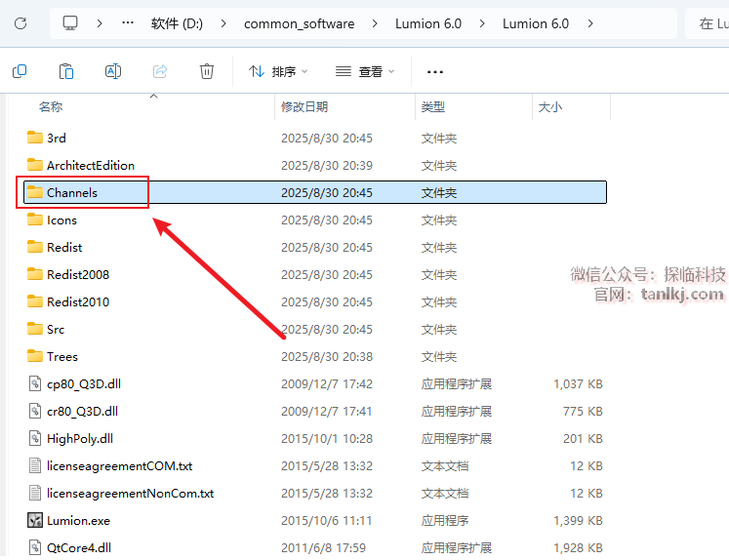729x560 pixels.
Task: Select the Src folder
Action: (x=315, y=330)
